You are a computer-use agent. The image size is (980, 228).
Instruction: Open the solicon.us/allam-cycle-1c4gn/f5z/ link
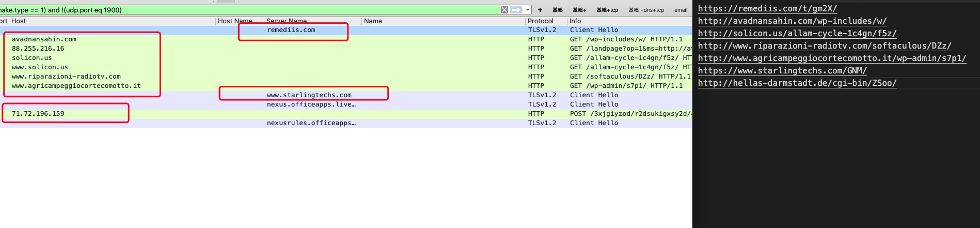(x=797, y=34)
